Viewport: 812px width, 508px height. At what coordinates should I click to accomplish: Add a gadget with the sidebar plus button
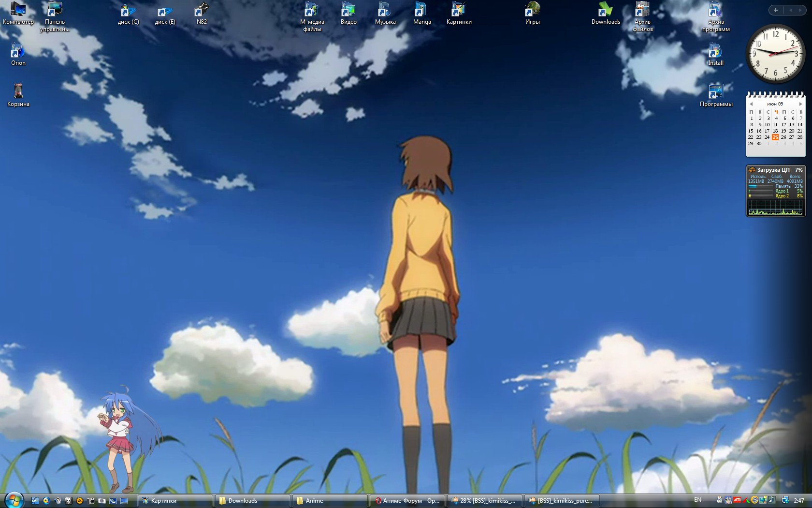click(775, 10)
